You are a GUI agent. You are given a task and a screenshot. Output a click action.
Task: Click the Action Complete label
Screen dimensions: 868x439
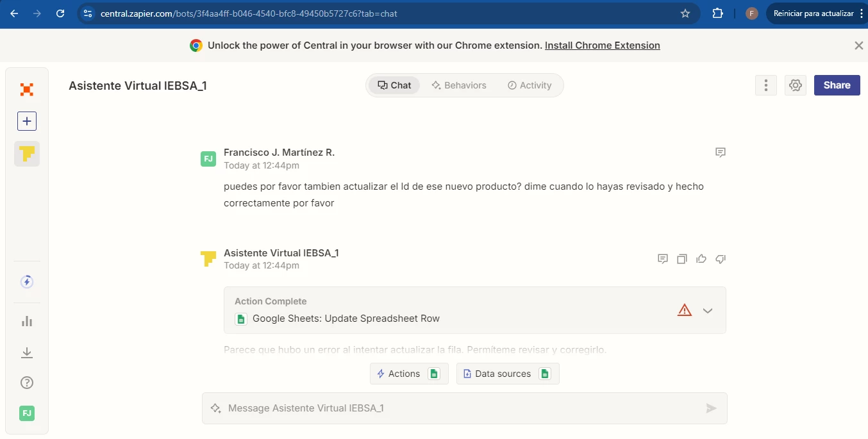pyautogui.click(x=271, y=301)
